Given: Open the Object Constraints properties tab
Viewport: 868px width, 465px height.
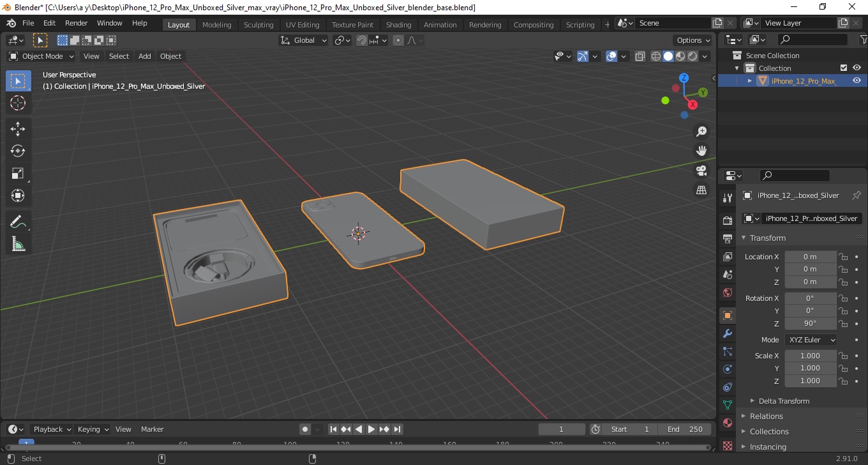Looking at the screenshot, I should [x=727, y=387].
